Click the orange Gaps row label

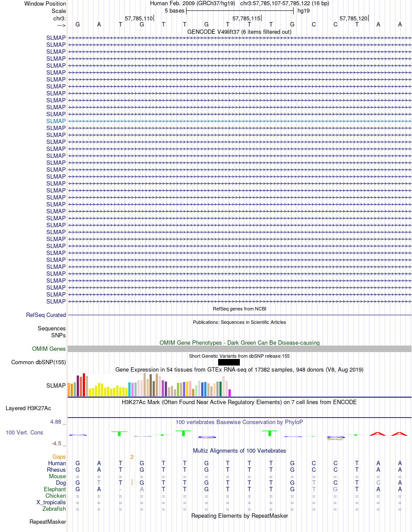pyautogui.click(x=59, y=457)
